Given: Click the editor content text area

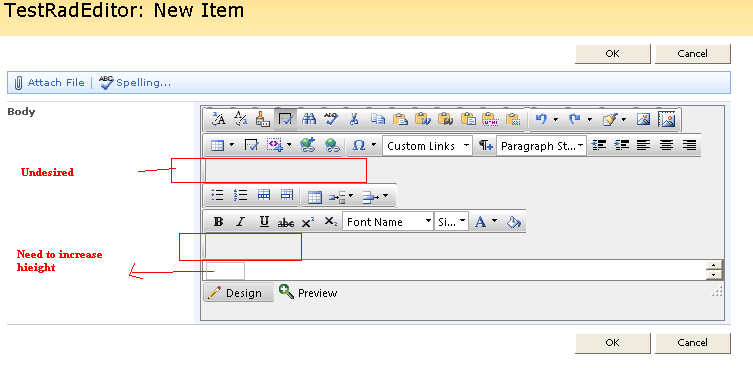Looking at the screenshot, I should coord(454,270).
